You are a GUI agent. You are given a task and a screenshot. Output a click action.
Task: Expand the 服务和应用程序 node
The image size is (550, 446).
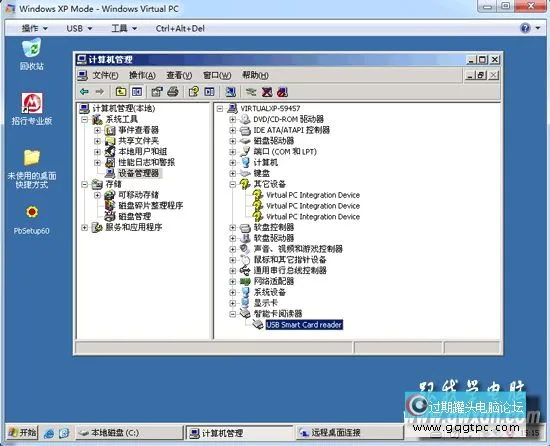pyautogui.click(x=85, y=228)
